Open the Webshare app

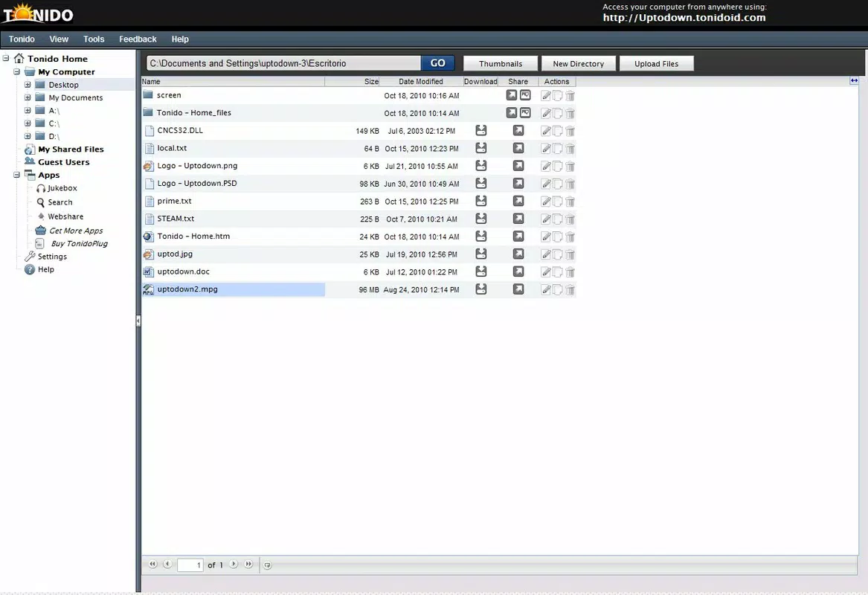(65, 216)
